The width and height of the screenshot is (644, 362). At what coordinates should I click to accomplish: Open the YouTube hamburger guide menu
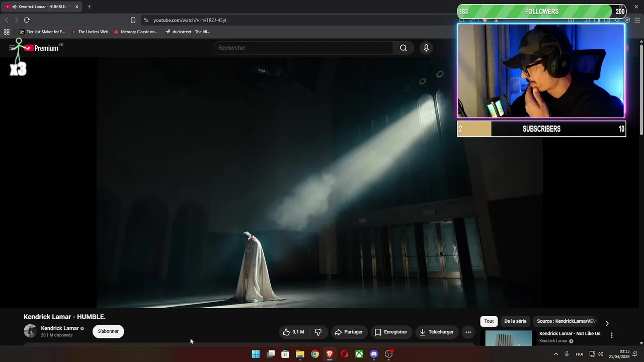tap(12, 48)
